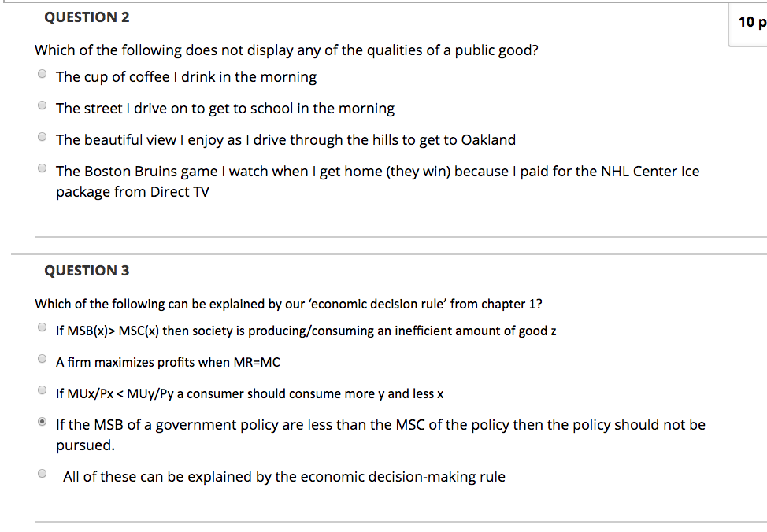Select the all of these answer option
Screen dimensions: 767x532
pyautogui.click(x=42, y=472)
